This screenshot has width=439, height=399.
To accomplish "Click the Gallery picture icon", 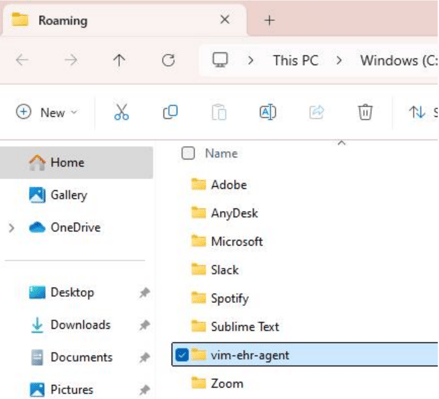I will coord(37,195).
